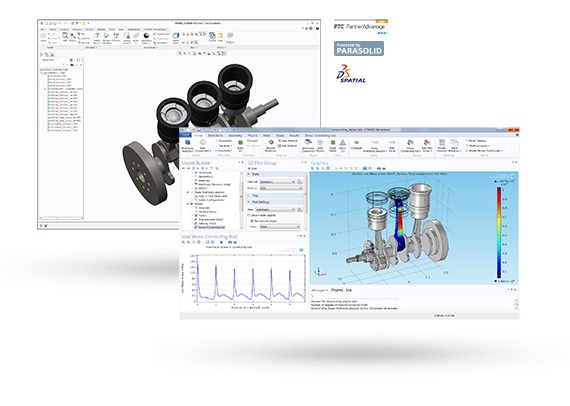Open Model Libraries icon in ribbon

coord(442,145)
